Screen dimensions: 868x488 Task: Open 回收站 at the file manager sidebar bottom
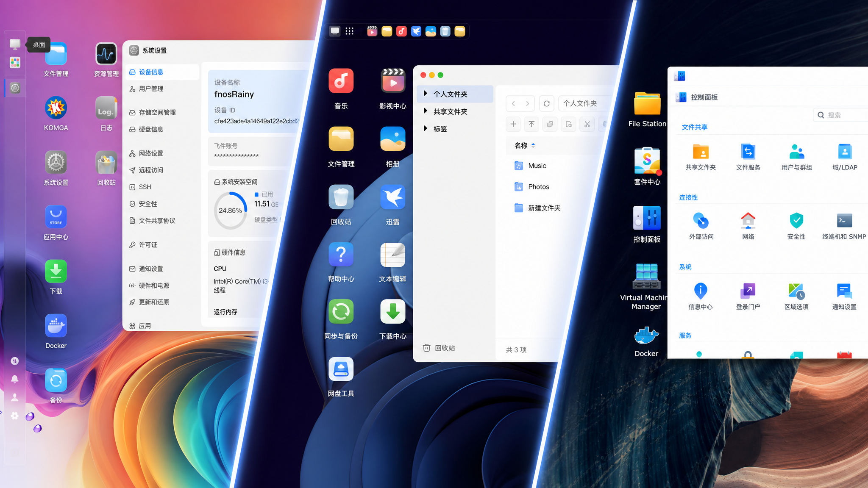click(x=439, y=348)
